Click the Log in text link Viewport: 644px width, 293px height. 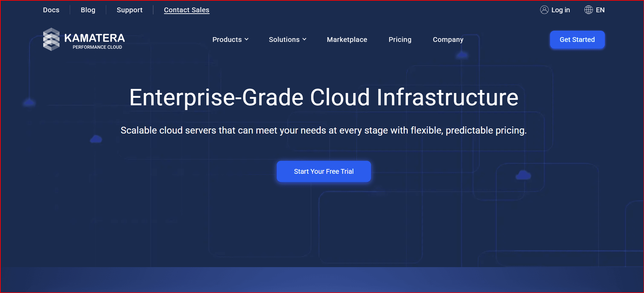coord(561,10)
